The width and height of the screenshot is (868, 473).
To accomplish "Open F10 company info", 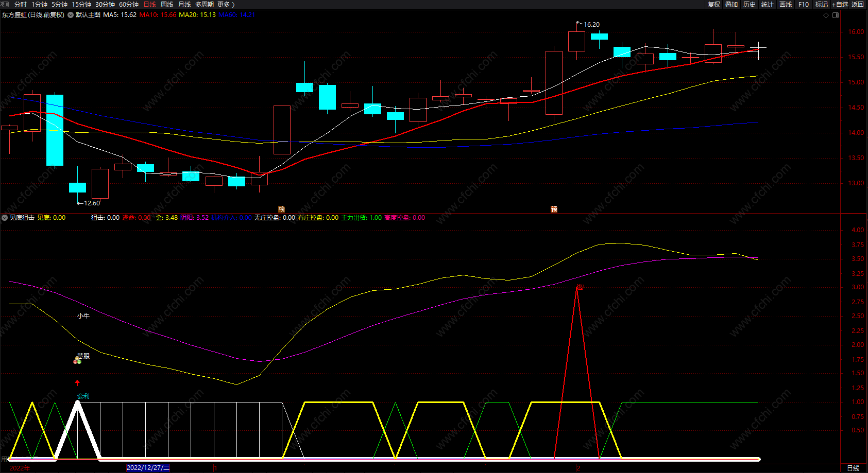I will pyautogui.click(x=804, y=4).
